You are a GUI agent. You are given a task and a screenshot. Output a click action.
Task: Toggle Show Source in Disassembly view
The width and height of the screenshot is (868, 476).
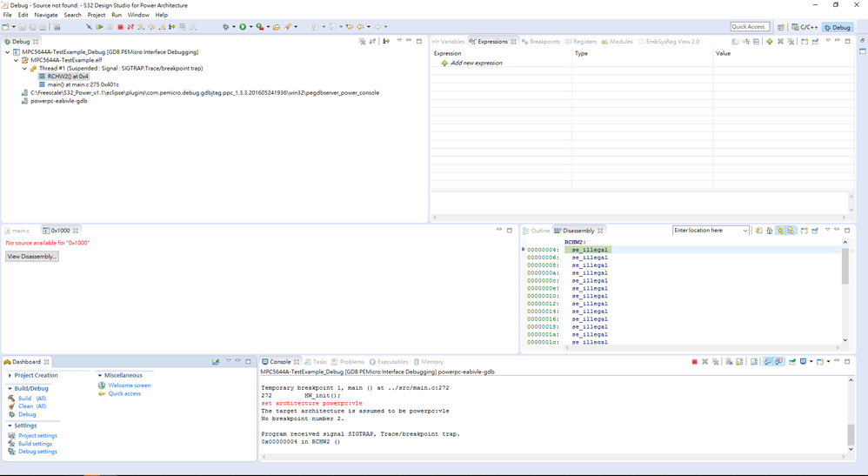791,231
